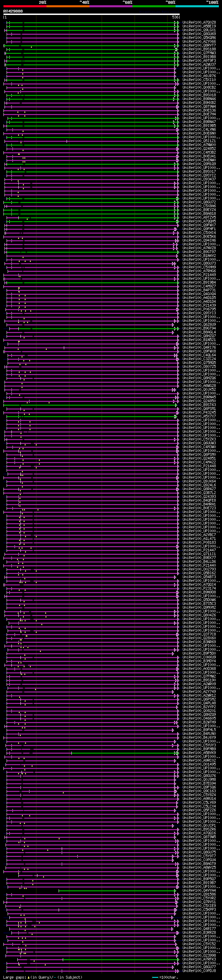The image size is (222, 980).
Task: Select hit label UniRef100_C5XI10
Action: [x=199, y=80]
